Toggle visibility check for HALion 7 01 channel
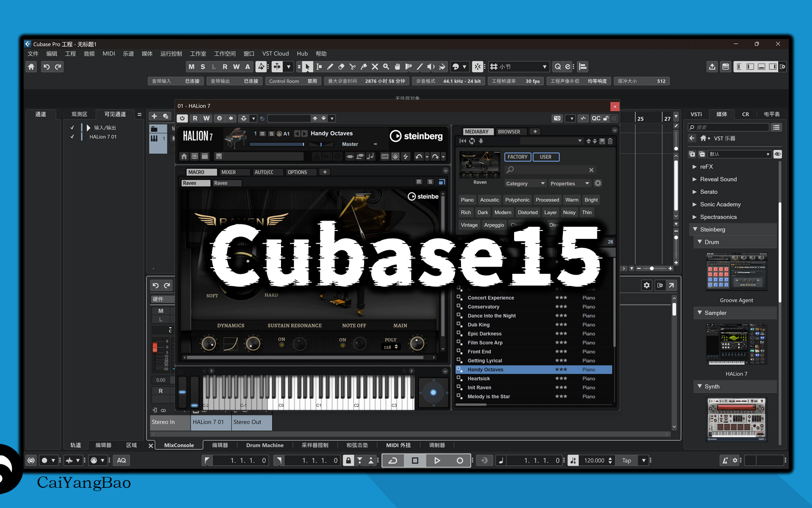 tap(72, 137)
